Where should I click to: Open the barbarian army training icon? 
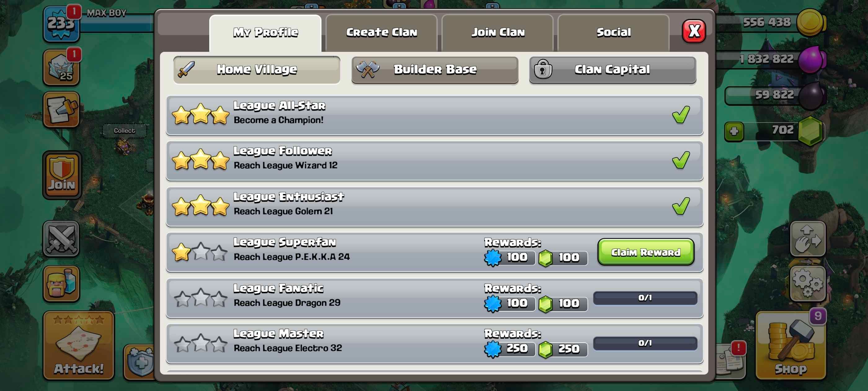tap(61, 283)
